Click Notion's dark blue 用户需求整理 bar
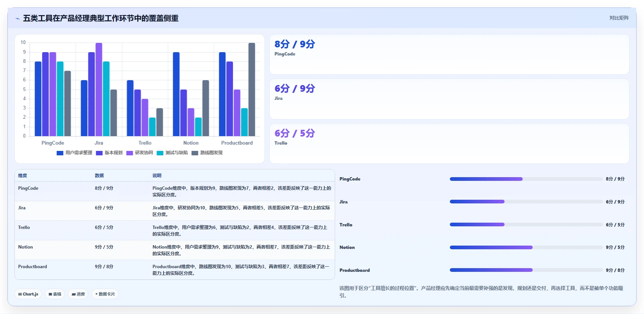This screenshot has height=314, width=644. [176, 94]
